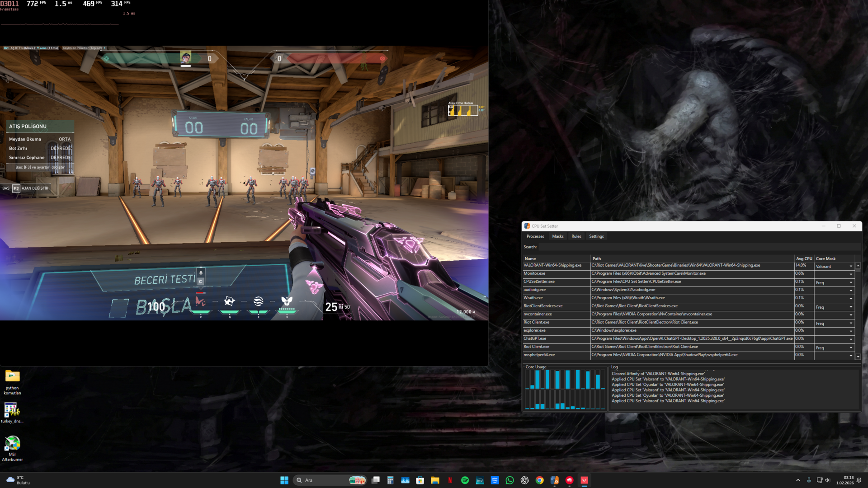The height and width of the screenshot is (488, 868).
Task: Open the ChatGPT taskbar icon
Action: coord(524,480)
